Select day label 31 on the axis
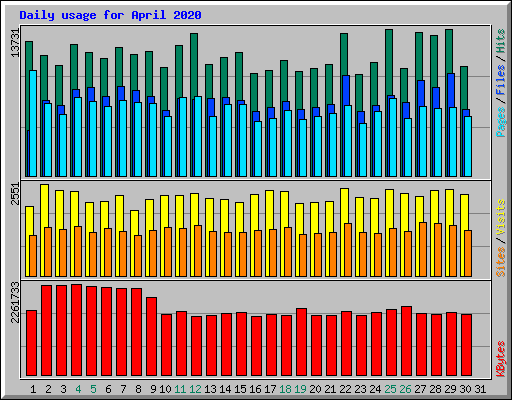 click(480, 389)
